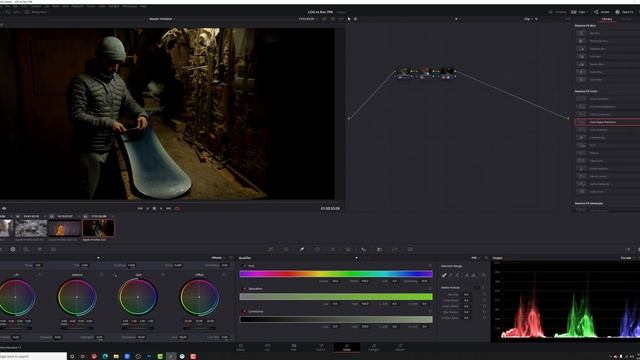Open File Explorer from the taskbar
The image size is (640, 360).
(x=116, y=356)
